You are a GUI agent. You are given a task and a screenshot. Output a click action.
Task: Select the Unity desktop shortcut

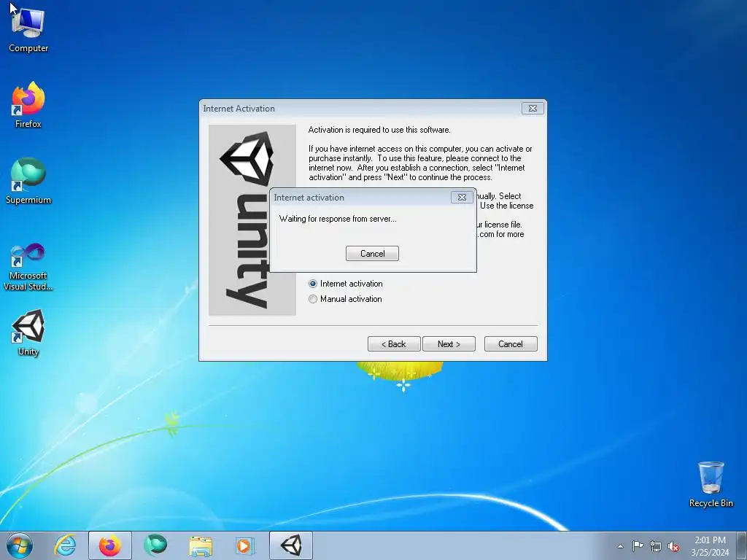coord(28,332)
